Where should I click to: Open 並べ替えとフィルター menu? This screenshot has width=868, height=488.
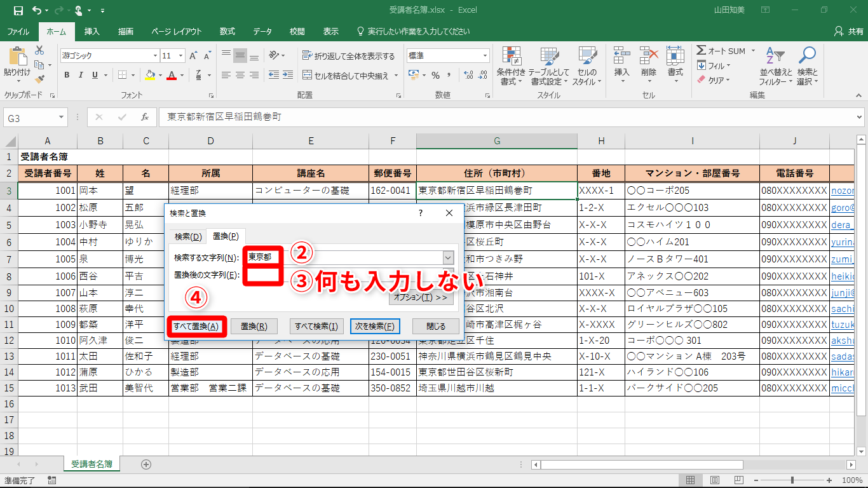pos(776,66)
